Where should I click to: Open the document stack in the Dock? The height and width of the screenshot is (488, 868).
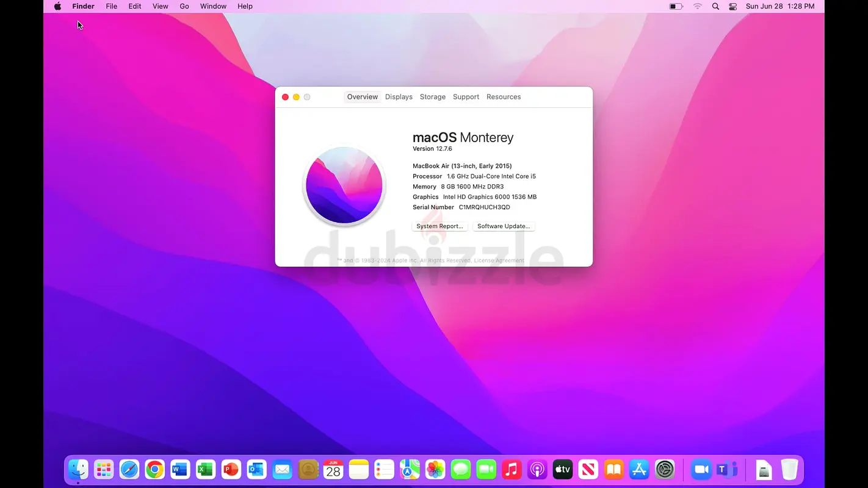click(764, 469)
